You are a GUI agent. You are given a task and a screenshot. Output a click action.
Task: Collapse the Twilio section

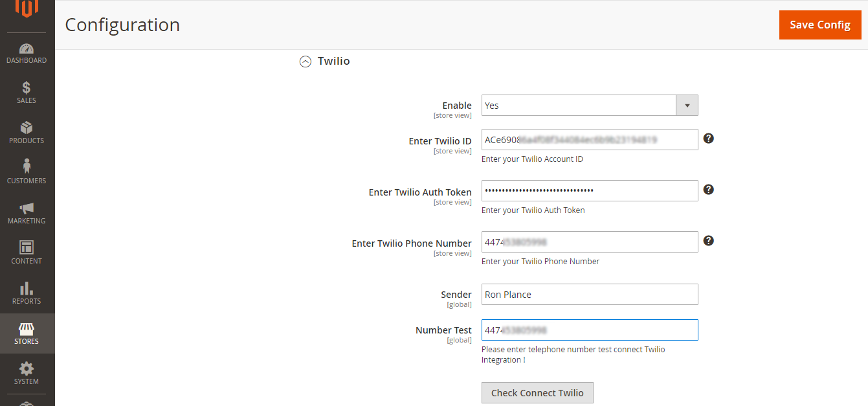(x=306, y=62)
